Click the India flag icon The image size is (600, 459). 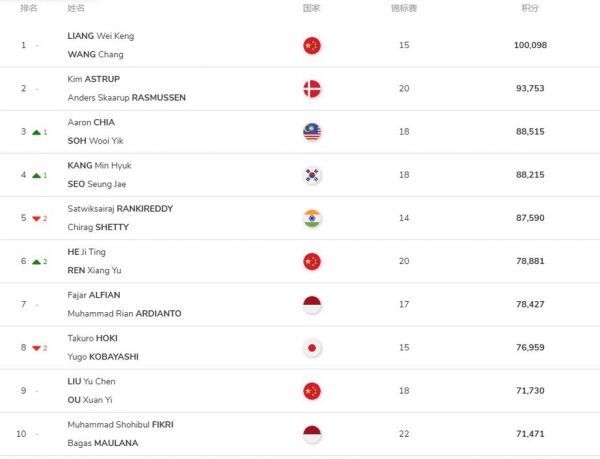(312, 218)
